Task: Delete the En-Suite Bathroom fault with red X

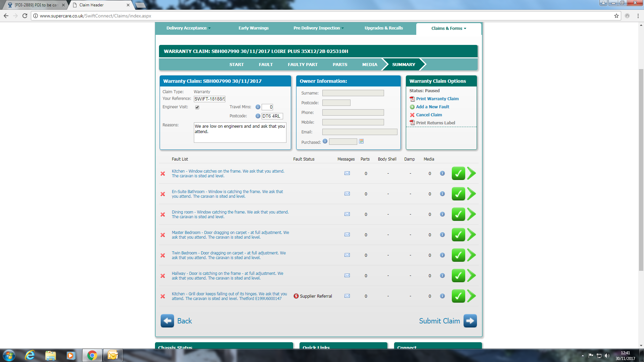Action: (163, 194)
